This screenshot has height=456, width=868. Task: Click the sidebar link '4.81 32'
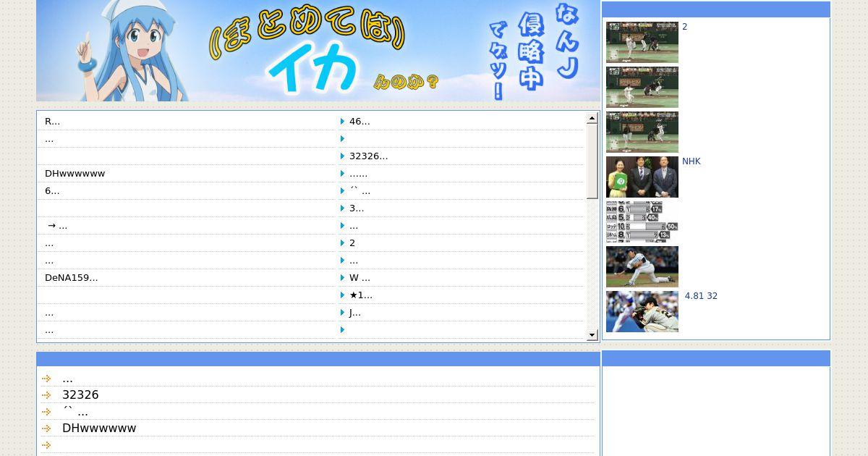point(701,296)
